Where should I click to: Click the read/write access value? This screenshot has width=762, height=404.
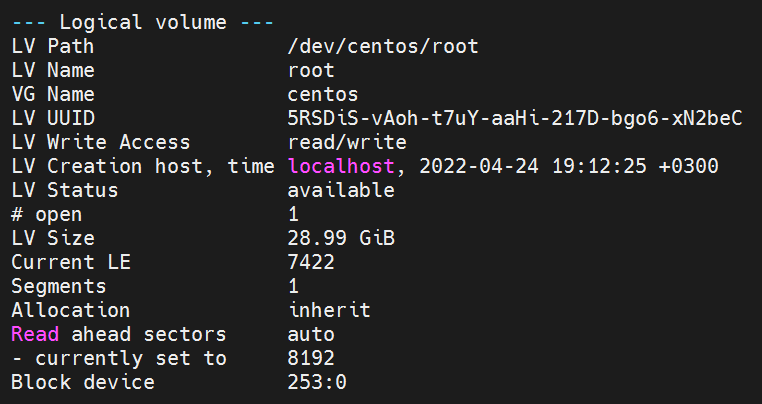pyautogui.click(x=347, y=142)
